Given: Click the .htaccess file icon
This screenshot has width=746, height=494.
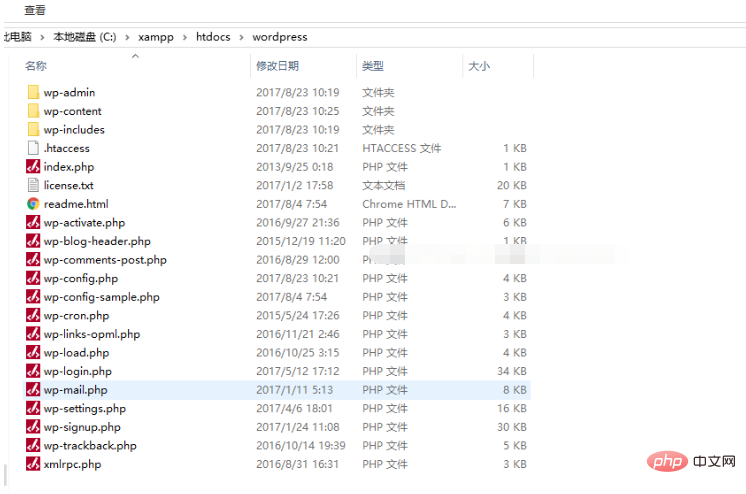Looking at the screenshot, I should [x=33, y=148].
